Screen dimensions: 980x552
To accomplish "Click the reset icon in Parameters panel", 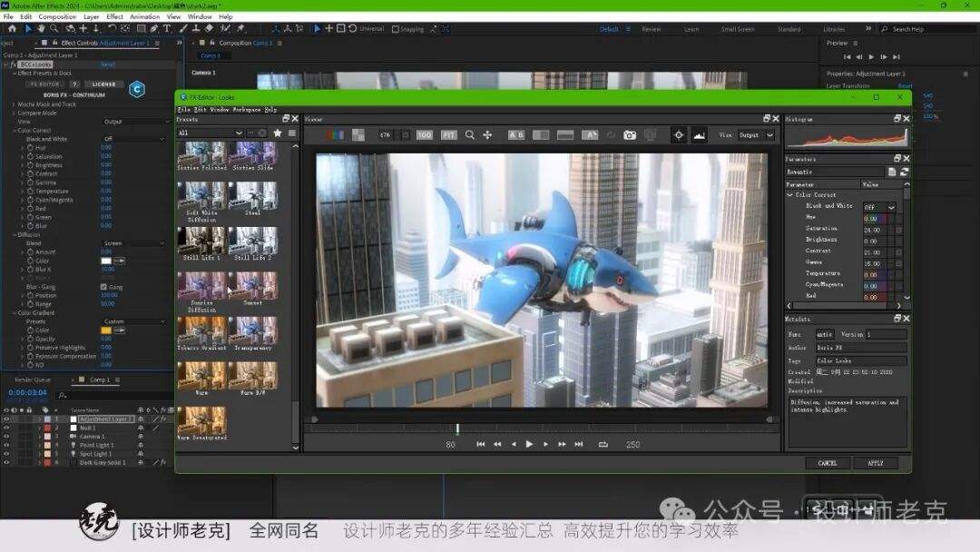I will point(904,172).
